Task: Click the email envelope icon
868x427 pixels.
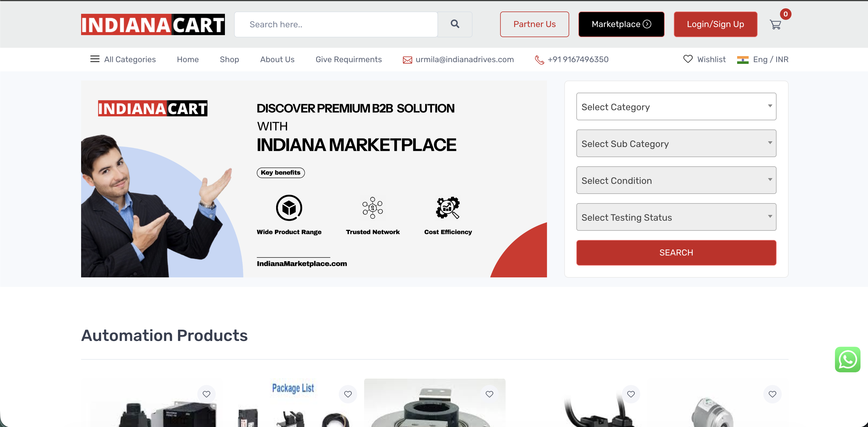Action: click(407, 60)
